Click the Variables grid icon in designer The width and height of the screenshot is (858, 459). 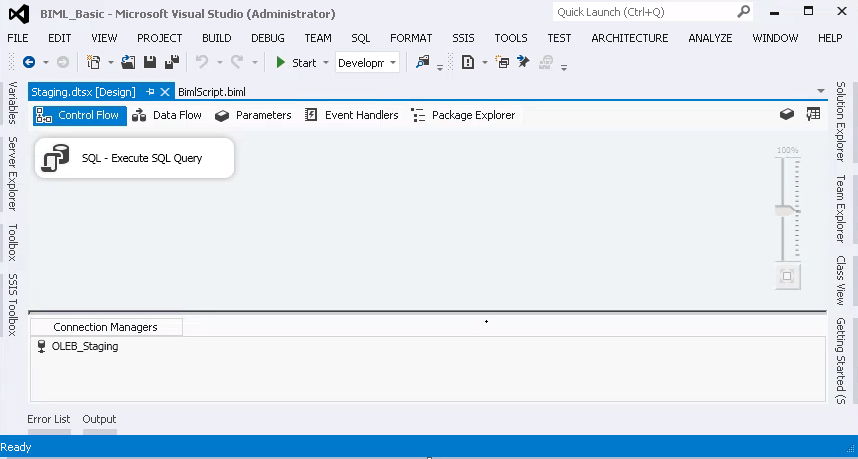[814, 114]
